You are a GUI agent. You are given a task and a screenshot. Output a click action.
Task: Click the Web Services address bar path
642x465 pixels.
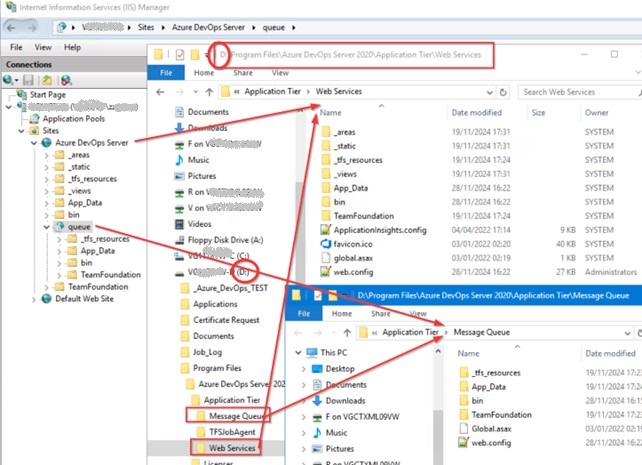point(339,92)
